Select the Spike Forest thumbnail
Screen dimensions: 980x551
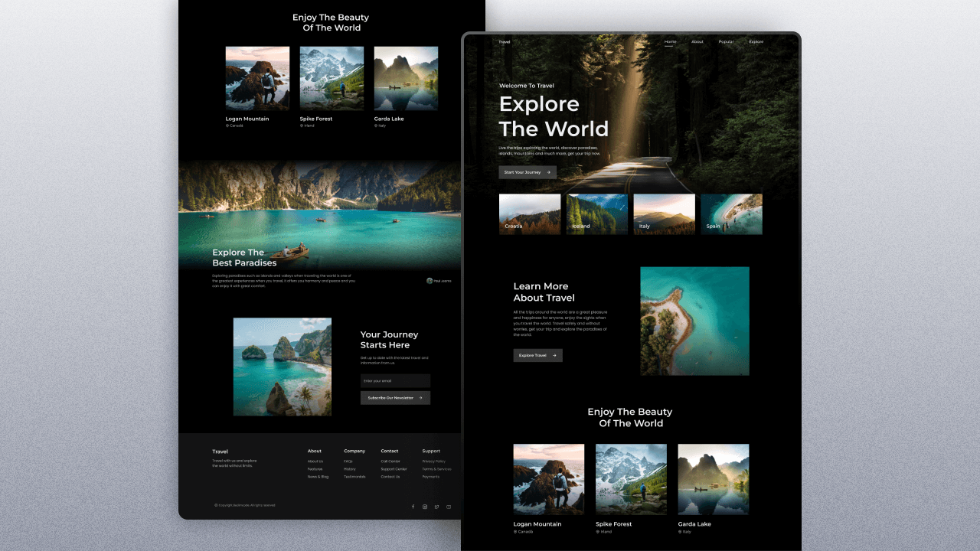(x=631, y=478)
